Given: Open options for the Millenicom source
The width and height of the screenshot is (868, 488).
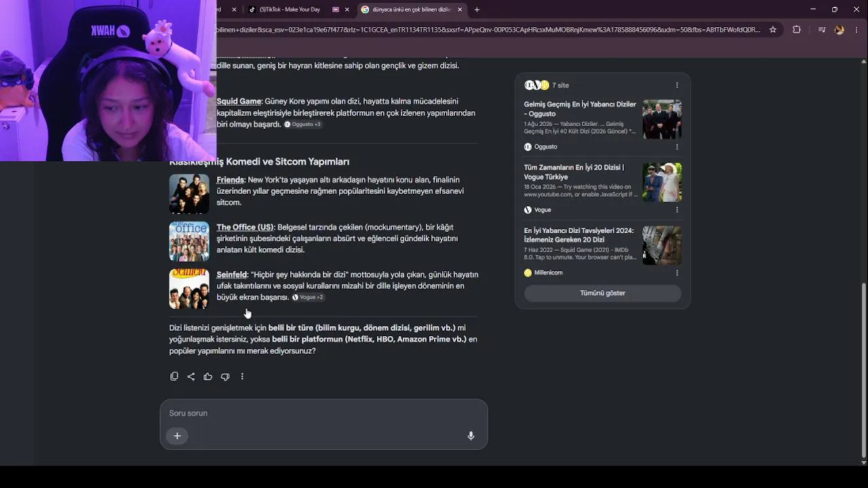Looking at the screenshot, I should [x=677, y=273].
